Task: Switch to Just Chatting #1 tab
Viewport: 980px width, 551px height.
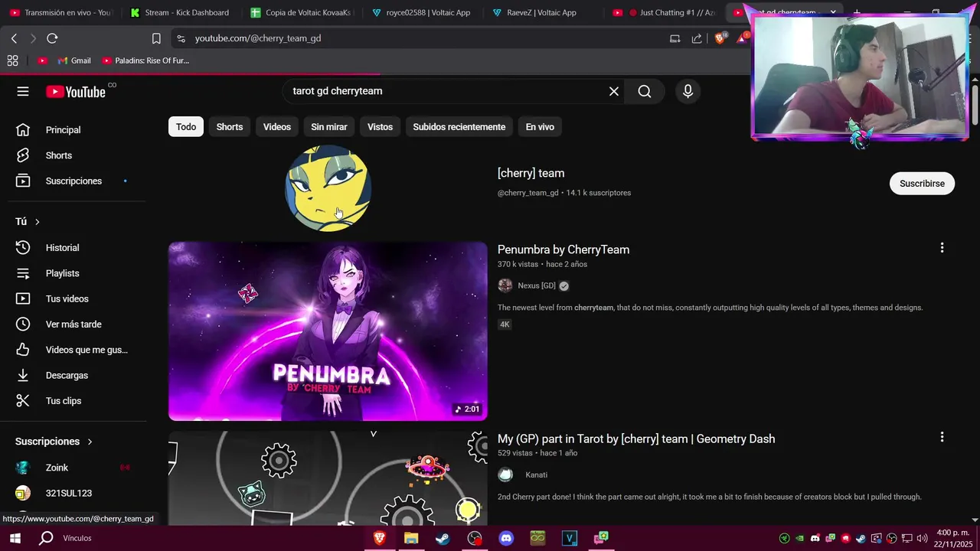Action: [x=663, y=12]
